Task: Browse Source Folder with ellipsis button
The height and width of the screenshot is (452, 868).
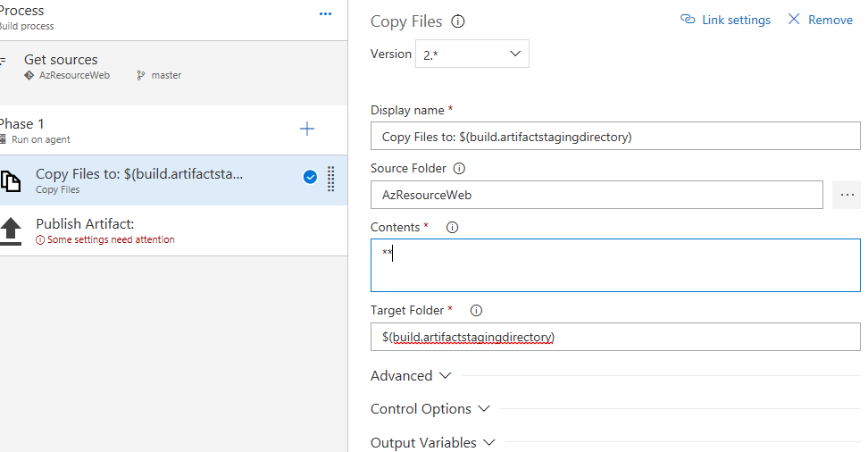Action: click(847, 195)
